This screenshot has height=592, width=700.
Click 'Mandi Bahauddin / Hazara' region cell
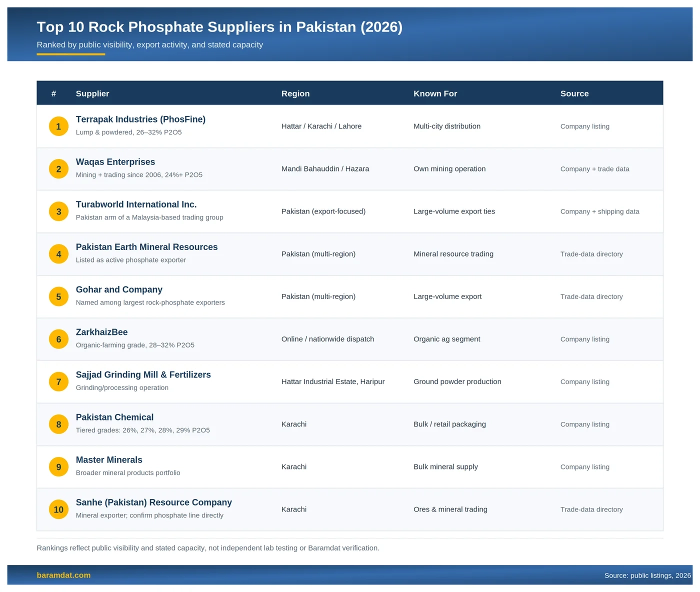pyautogui.click(x=325, y=168)
